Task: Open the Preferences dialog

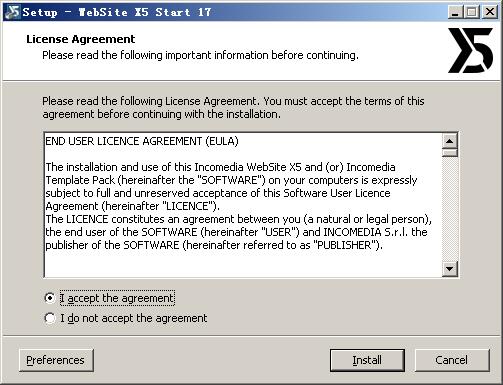Action: [x=56, y=360]
